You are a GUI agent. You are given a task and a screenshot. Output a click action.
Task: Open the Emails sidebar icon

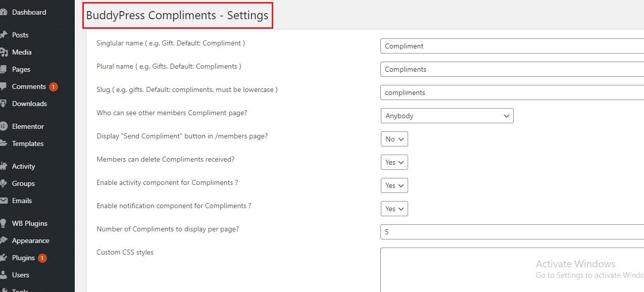point(5,201)
